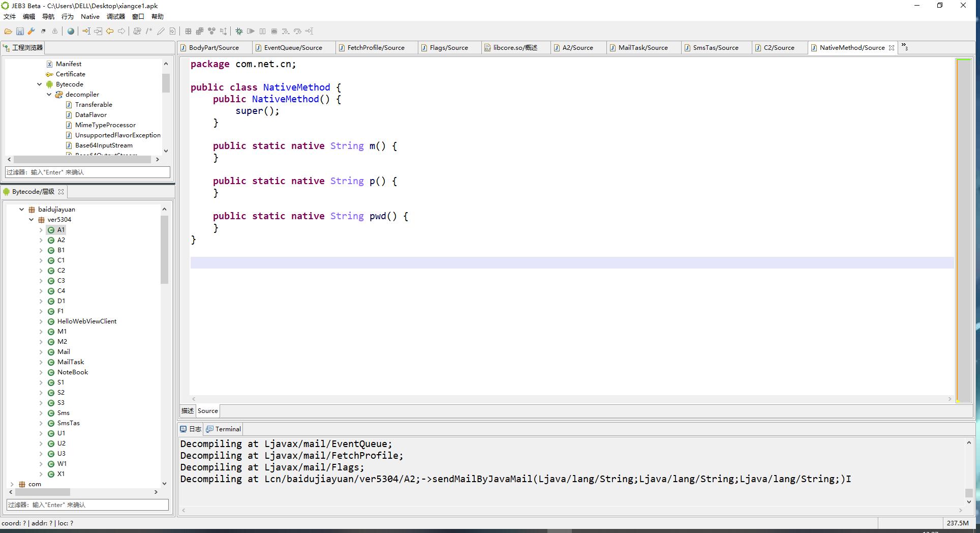
Task: Switch to C2/Source tab
Action: (779, 48)
